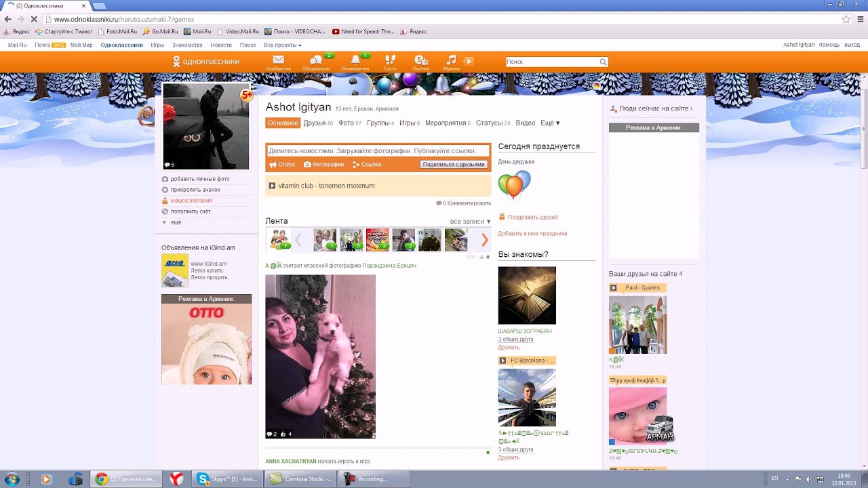The image size is (868, 488).
Task: Open the Музыка music note icon
Action: coord(451,60)
